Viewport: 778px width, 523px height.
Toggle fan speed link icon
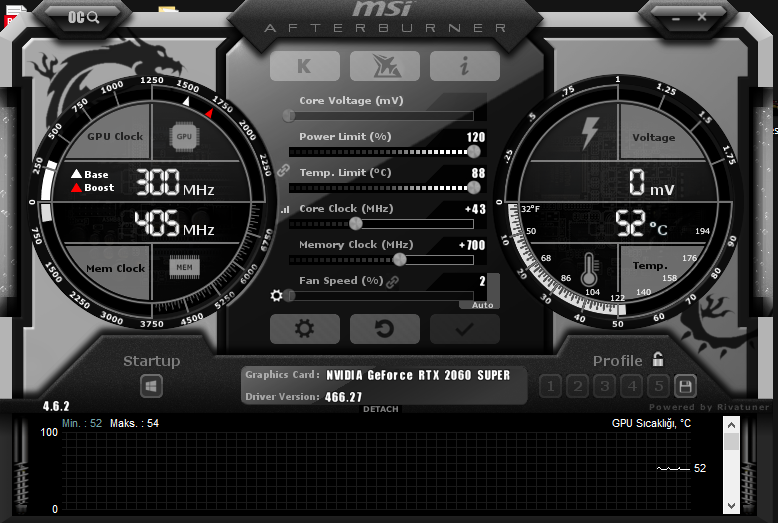point(392,282)
